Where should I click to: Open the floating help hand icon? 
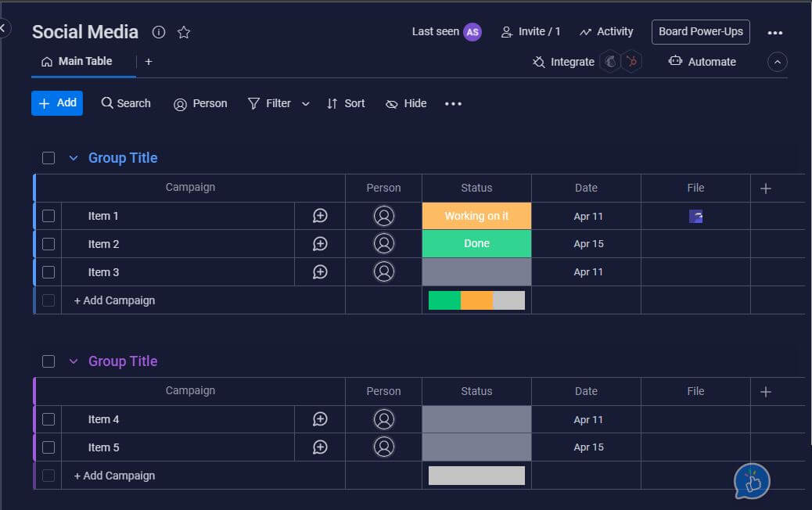752,481
